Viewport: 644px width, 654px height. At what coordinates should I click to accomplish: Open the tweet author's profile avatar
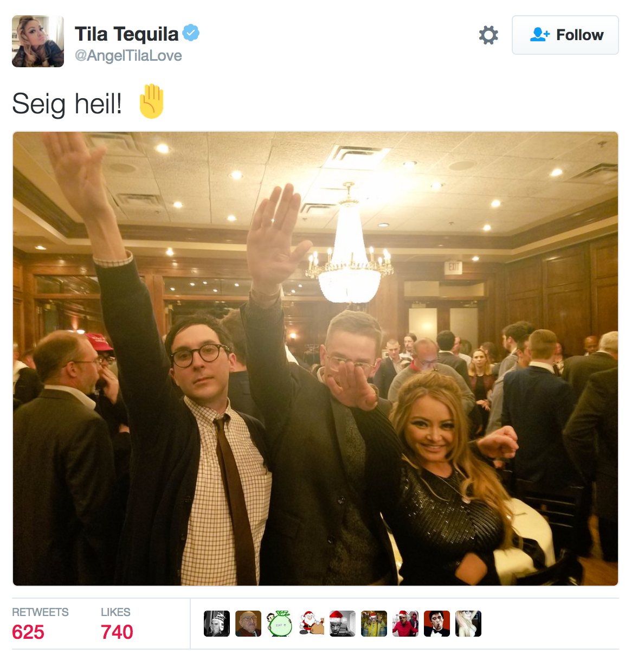click(x=38, y=41)
